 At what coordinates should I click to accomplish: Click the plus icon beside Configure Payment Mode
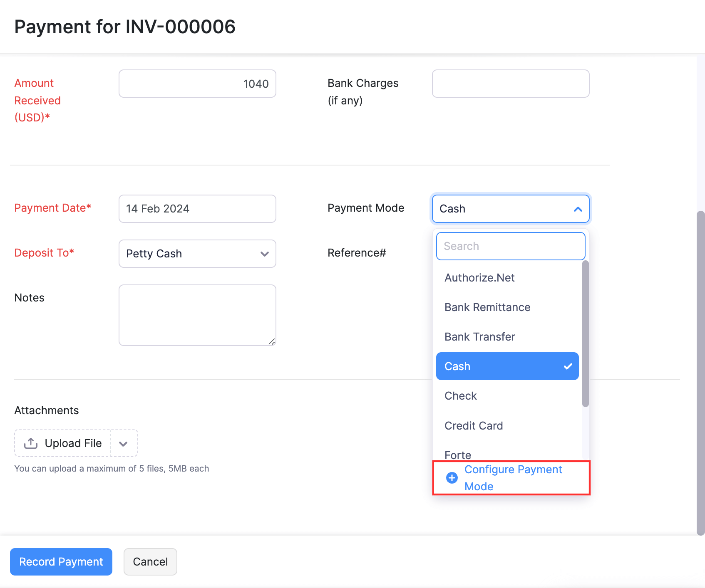pyautogui.click(x=452, y=477)
